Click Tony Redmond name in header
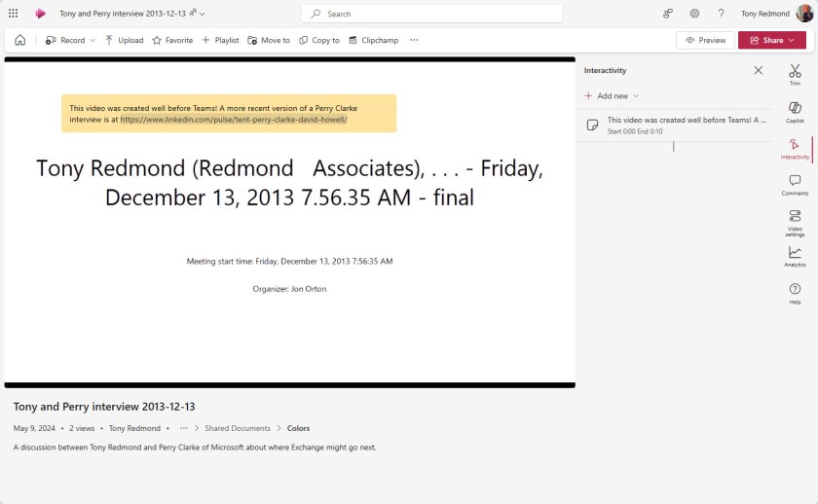This screenshot has width=818, height=504. pyautogui.click(x=765, y=14)
